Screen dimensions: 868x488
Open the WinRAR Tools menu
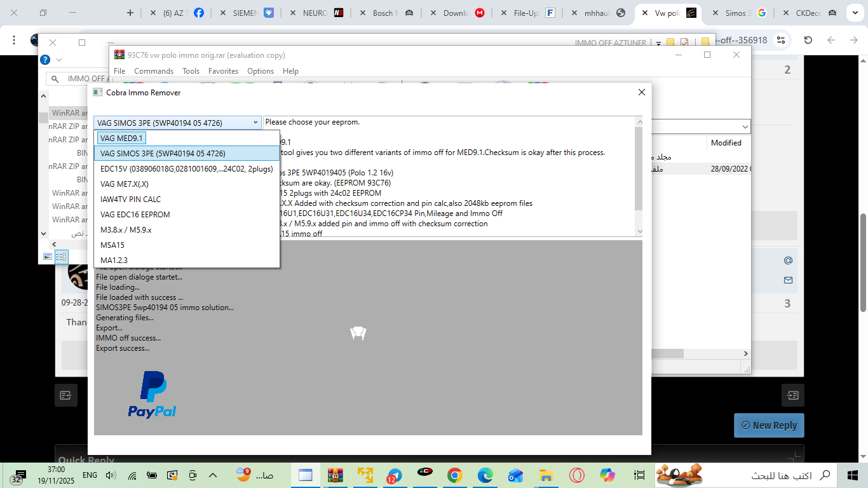pyautogui.click(x=191, y=71)
